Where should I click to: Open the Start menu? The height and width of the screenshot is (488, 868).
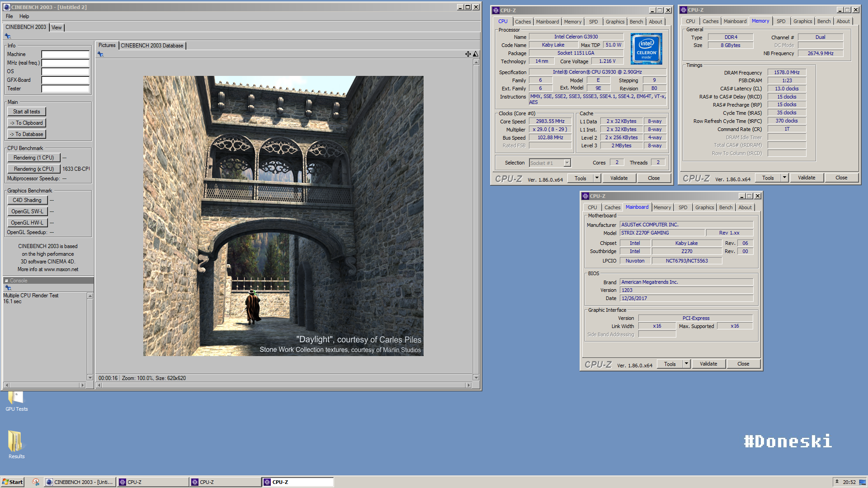point(12,482)
